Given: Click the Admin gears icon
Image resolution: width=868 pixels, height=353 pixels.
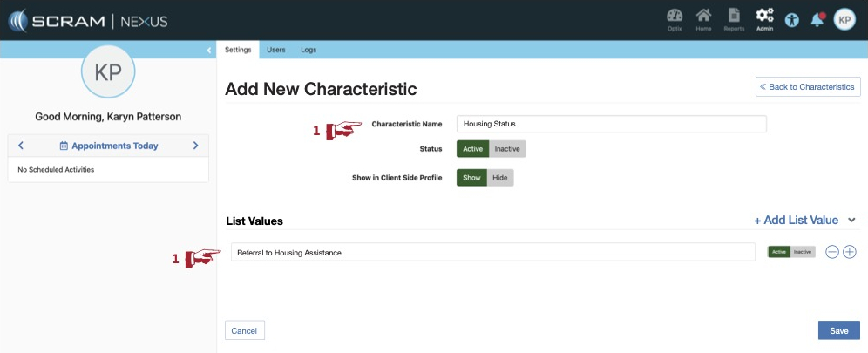Looking at the screenshot, I should (764, 17).
